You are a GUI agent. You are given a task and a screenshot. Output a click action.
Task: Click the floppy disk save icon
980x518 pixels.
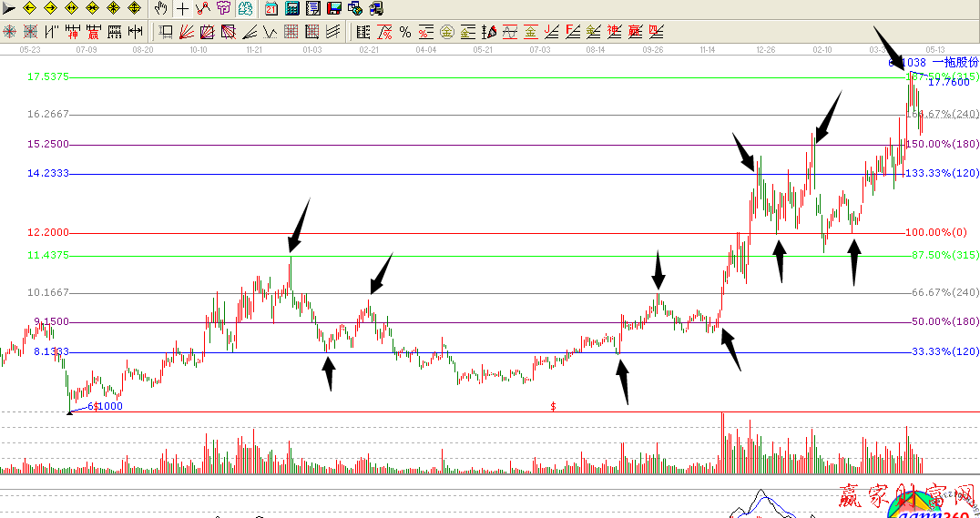click(334, 9)
